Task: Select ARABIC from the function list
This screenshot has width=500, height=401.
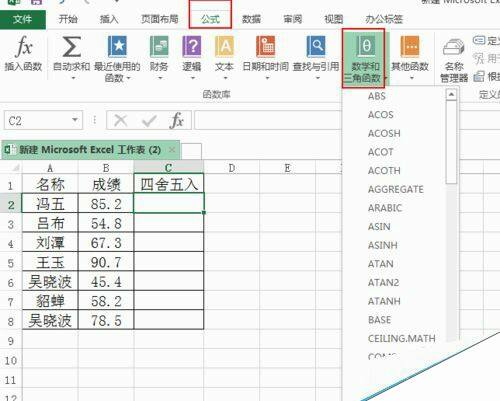Action: click(x=385, y=208)
